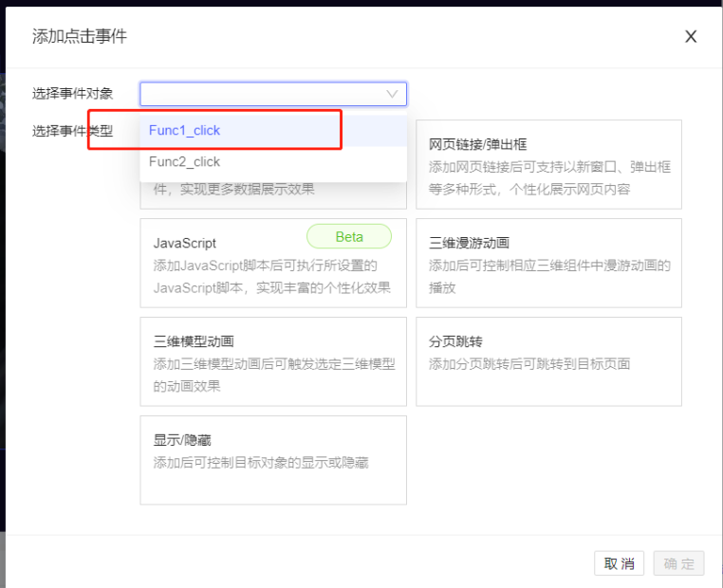
Task: Click the description 添加后可控制目标对象的显示或隐藏
Action: (x=261, y=463)
